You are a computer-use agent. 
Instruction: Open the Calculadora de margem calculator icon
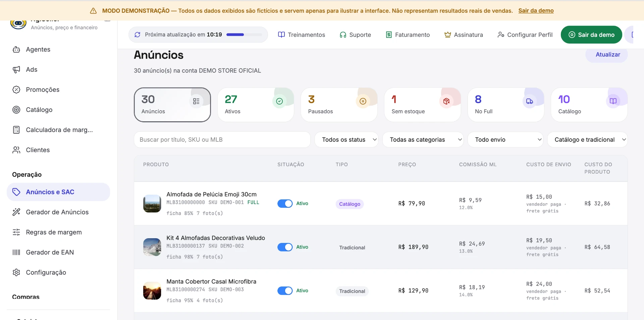click(x=16, y=130)
